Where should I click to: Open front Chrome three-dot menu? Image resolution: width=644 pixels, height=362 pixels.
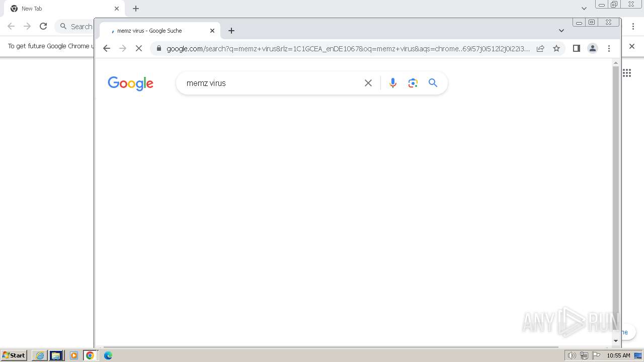tap(609, 48)
